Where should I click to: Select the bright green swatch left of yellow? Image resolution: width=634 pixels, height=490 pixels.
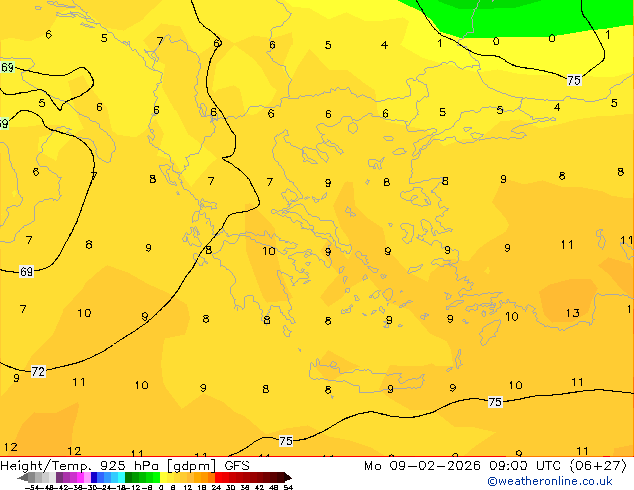pos(156,477)
